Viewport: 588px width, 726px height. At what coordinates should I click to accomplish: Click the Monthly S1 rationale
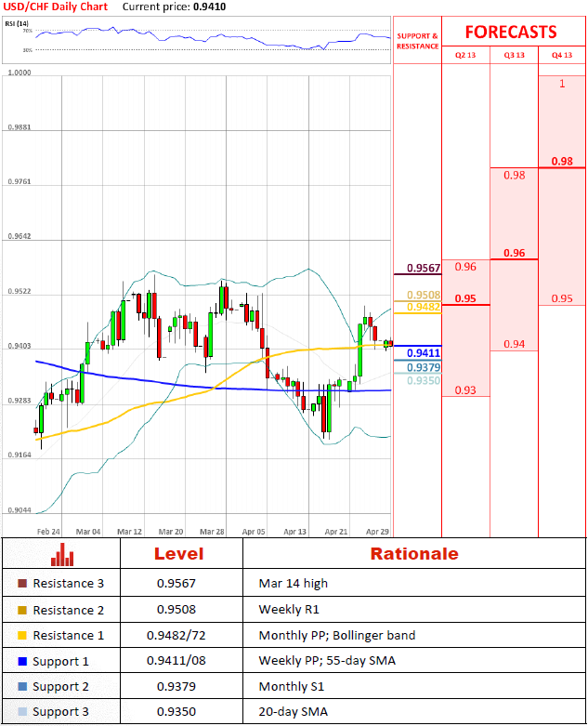pyautogui.click(x=292, y=687)
